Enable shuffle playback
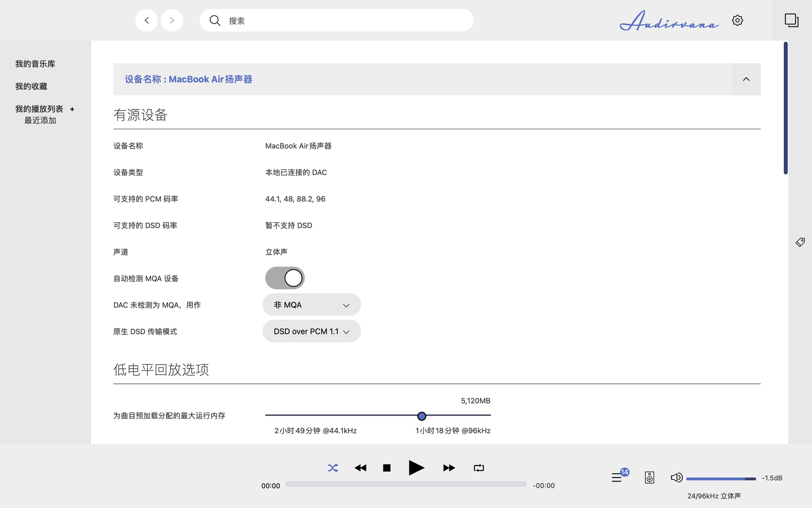This screenshot has width=812, height=508. [333, 468]
